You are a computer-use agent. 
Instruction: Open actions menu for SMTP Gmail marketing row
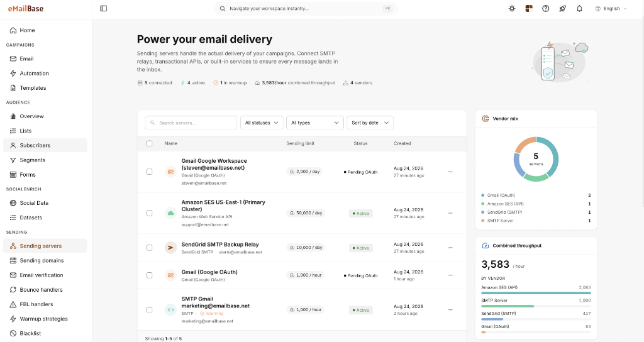pyautogui.click(x=450, y=309)
